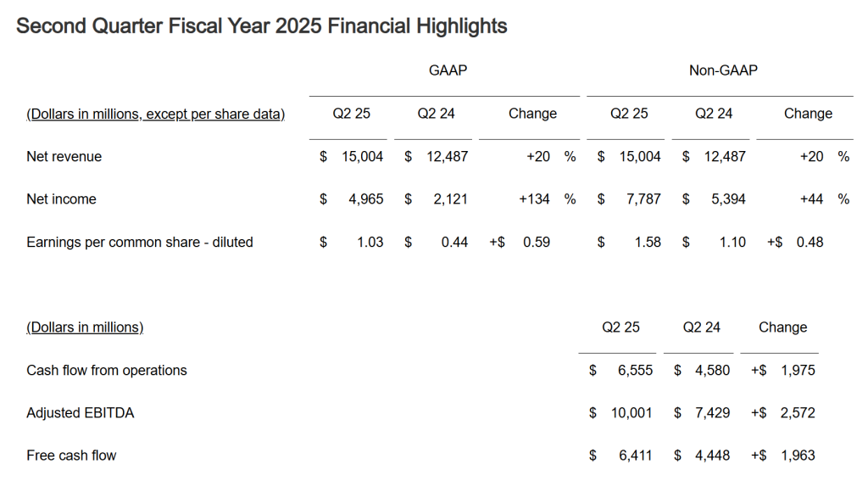Click the Non-GAAP diluted EPS value 1.58
868x481 pixels.
[x=647, y=243]
